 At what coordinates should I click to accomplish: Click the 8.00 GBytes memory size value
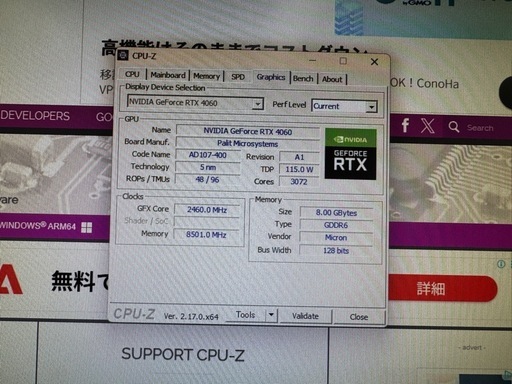coord(336,213)
